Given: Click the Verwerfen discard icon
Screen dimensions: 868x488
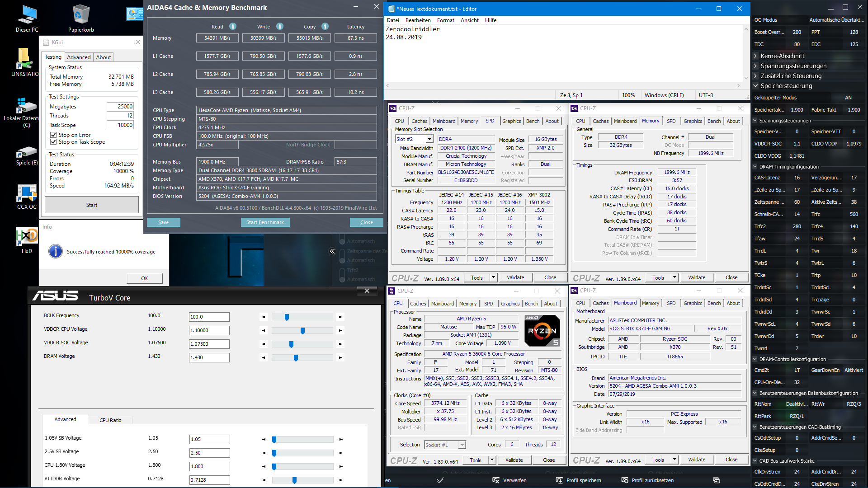Looking at the screenshot, I should (x=496, y=480).
